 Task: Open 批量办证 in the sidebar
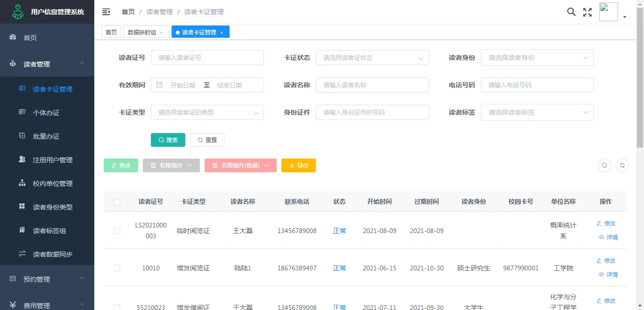point(47,136)
